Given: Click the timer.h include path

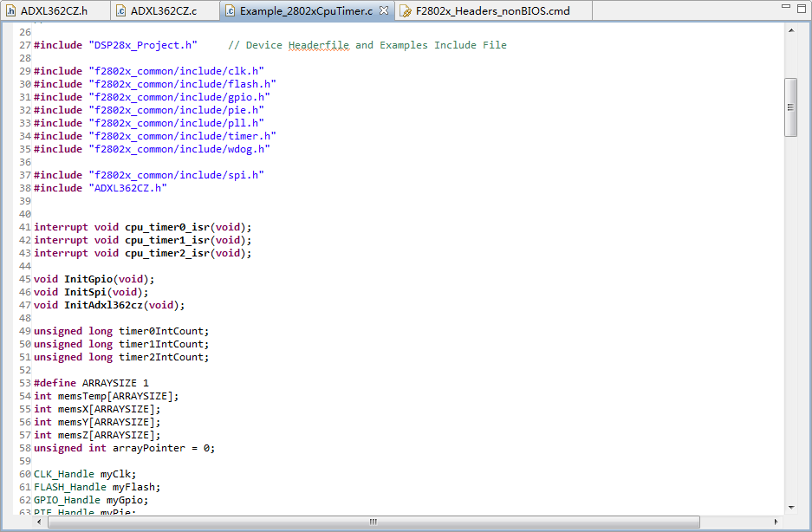Looking at the screenshot, I should (x=182, y=136).
